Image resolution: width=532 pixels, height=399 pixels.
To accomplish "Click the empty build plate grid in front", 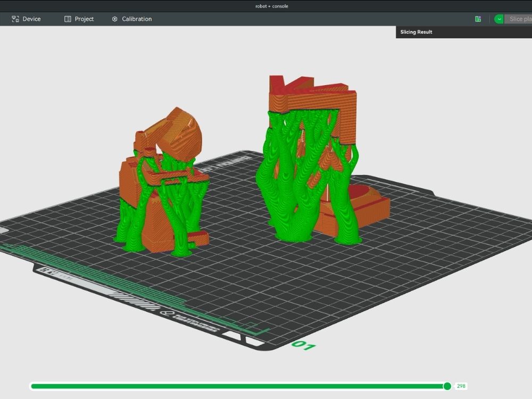I will [x=266, y=287].
